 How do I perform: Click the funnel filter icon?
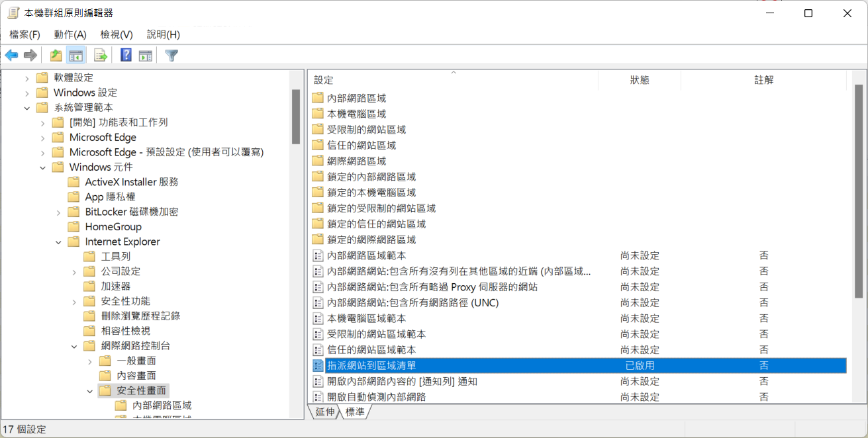coord(171,56)
